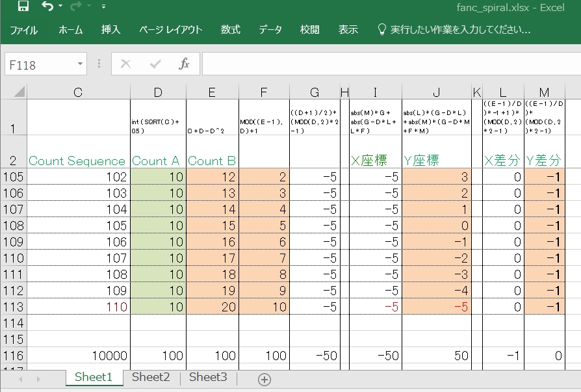Click the Count Sequence header cell
The image size is (581, 392).
(x=78, y=152)
